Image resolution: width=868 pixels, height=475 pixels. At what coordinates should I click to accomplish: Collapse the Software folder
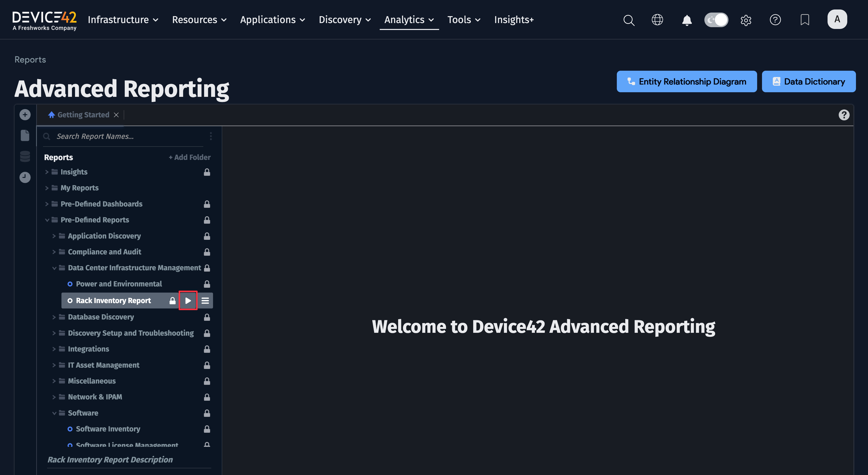click(x=54, y=413)
